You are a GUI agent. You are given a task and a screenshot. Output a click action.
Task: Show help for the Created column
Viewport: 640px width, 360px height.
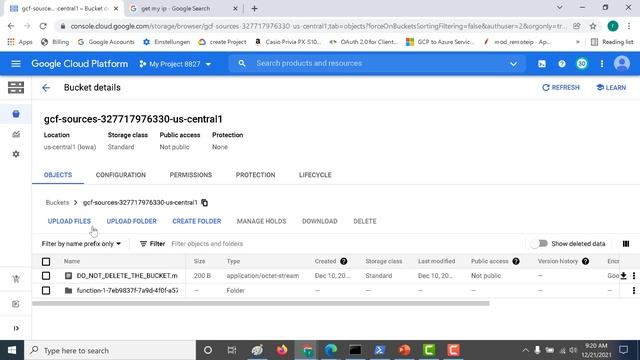point(344,261)
